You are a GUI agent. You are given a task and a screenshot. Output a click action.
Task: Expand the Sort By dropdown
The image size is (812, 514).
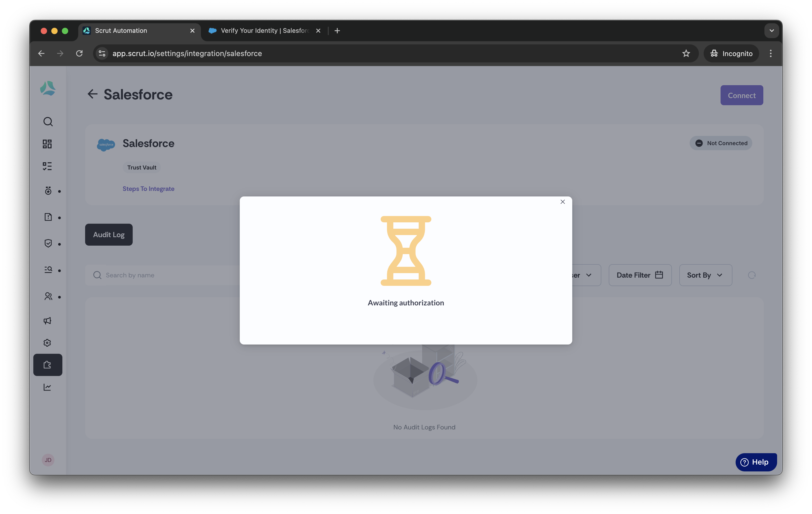(705, 275)
